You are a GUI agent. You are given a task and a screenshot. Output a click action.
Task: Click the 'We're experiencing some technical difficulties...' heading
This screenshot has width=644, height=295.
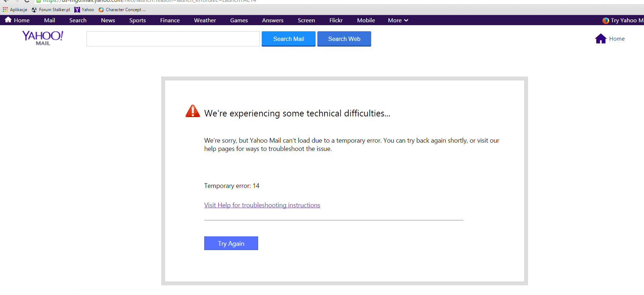click(297, 114)
